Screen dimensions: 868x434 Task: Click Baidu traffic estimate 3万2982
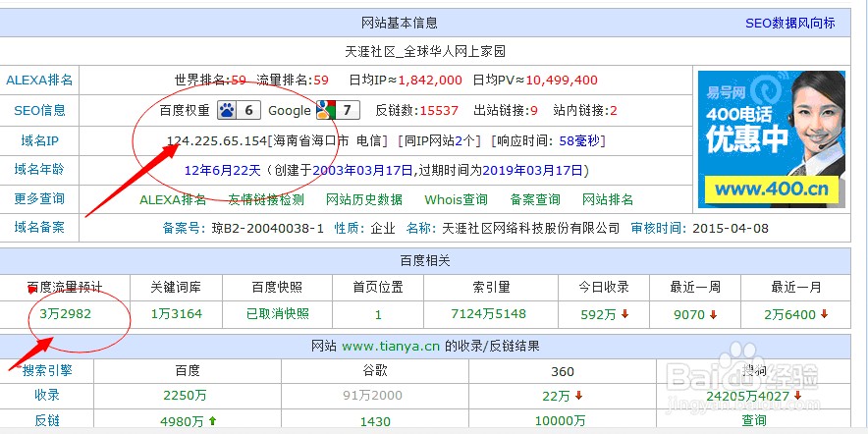pyautogui.click(x=66, y=314)
